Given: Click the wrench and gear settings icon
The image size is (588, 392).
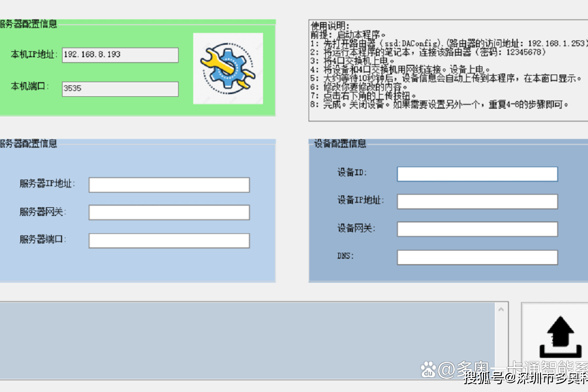Looking at the screenshot, I should 228,68.
